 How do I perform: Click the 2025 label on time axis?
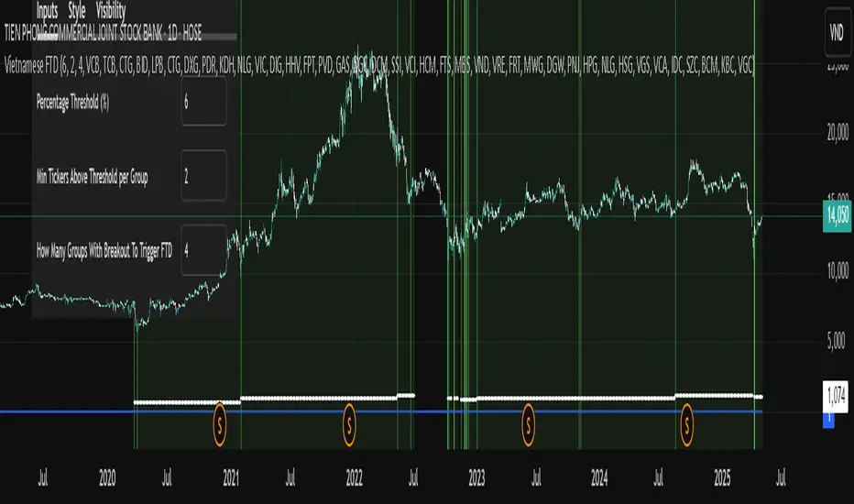tap(722, 477)
